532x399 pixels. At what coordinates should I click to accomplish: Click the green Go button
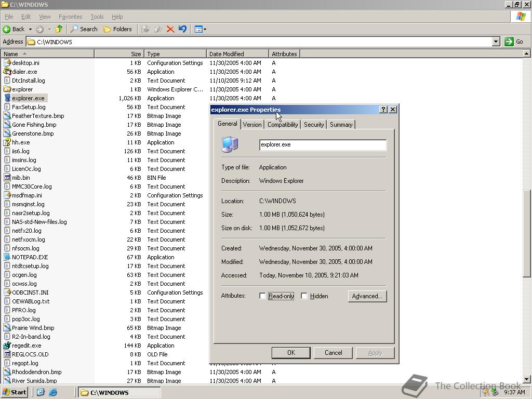coord(514,42)
